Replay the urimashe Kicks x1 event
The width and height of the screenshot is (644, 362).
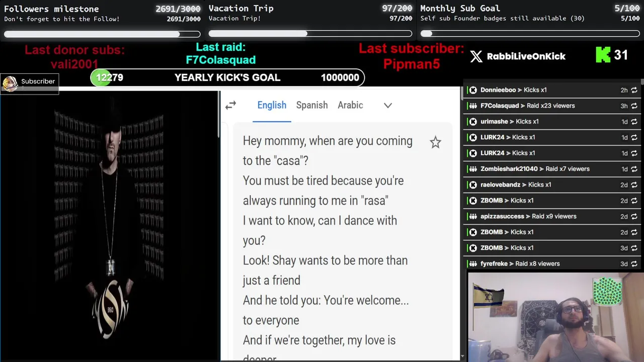634,122
